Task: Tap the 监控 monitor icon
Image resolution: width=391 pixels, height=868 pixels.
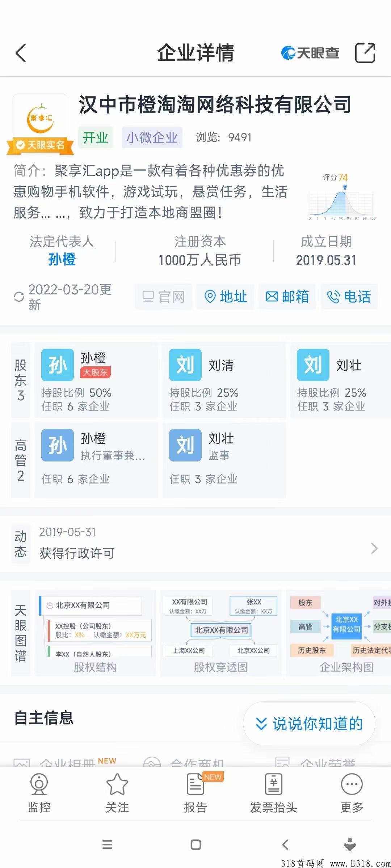Action: (39, 793)
